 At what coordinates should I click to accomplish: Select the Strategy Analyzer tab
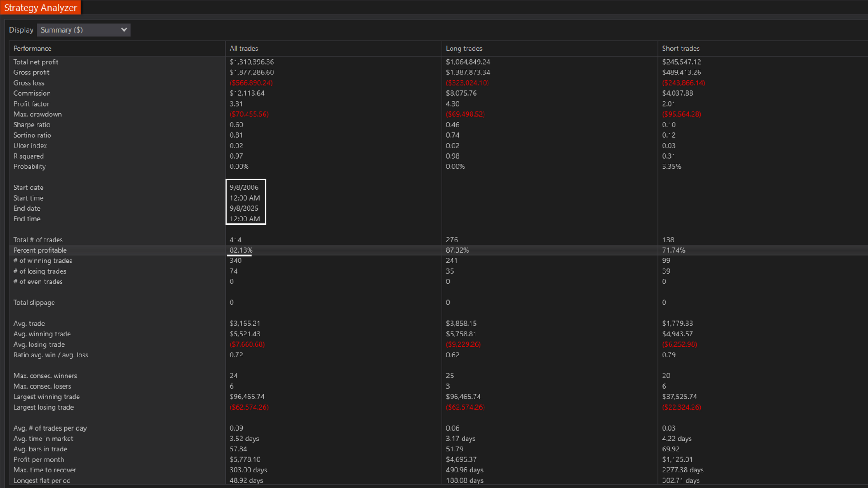click(41, 8)
